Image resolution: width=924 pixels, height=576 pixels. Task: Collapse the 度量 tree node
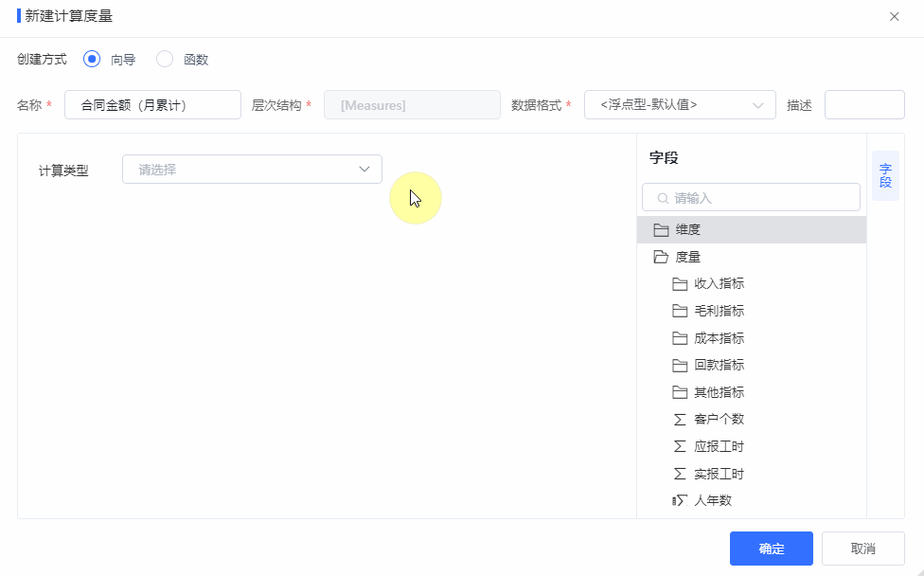pos(660,257)
